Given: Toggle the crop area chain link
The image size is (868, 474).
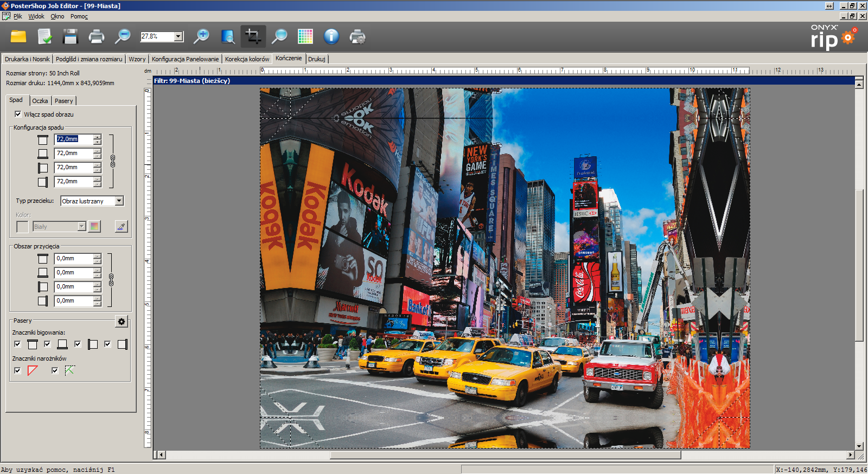Looking at the screenshot, I should coord(111,280).
